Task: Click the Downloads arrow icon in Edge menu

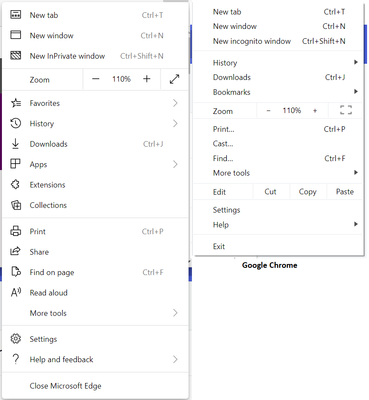Action: (16, 144)
